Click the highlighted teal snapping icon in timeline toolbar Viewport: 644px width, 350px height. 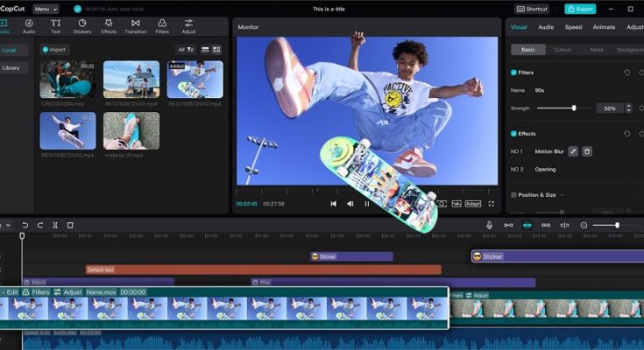[x=527, y=225]
